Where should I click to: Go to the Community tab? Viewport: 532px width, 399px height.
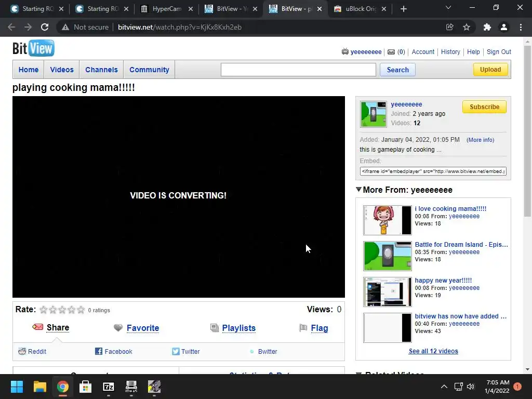(x=149, y=70)
